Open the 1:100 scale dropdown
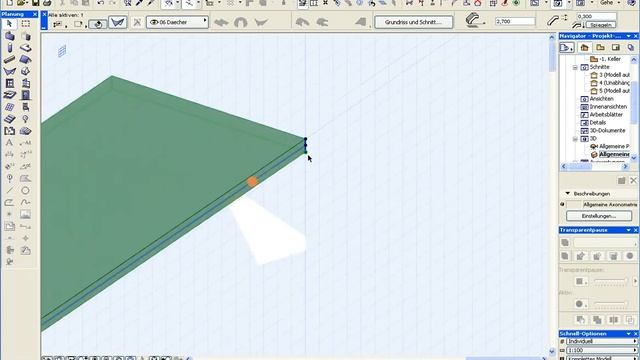640x360 pixels. (x=602, y=350)
